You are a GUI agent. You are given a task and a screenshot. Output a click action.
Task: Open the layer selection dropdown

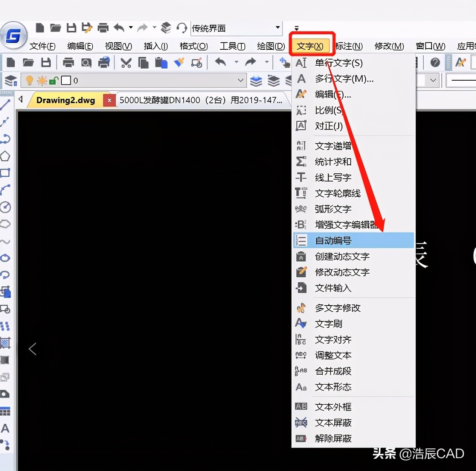(240, 80)
